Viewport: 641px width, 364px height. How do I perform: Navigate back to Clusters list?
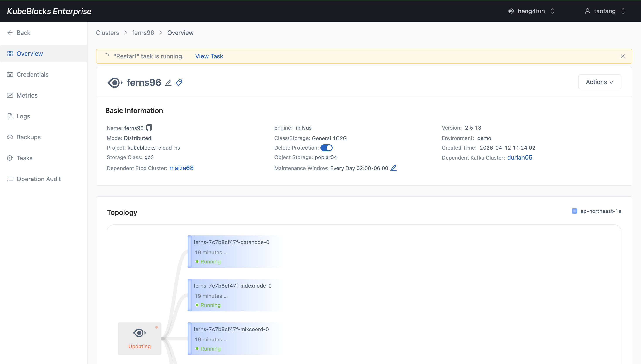pos(107,32)
